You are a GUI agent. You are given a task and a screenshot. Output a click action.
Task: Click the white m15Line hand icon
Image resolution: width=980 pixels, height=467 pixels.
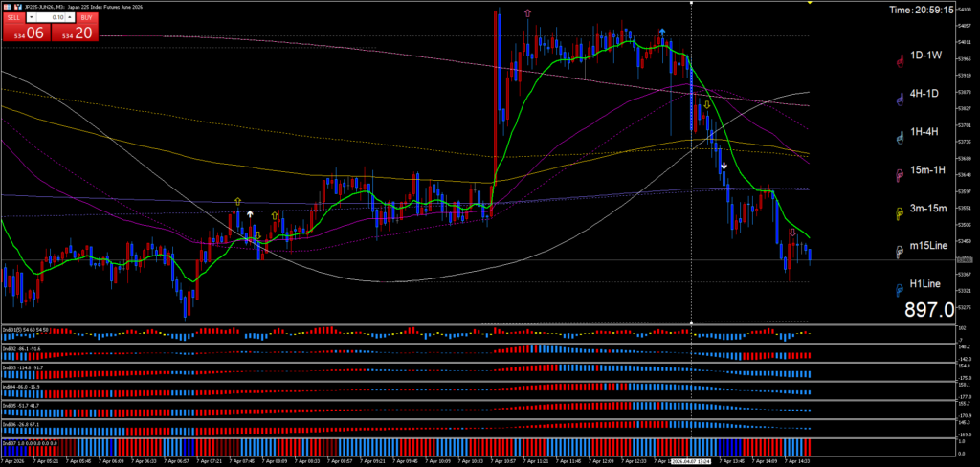pyautogui.click(x=899, y=251)
